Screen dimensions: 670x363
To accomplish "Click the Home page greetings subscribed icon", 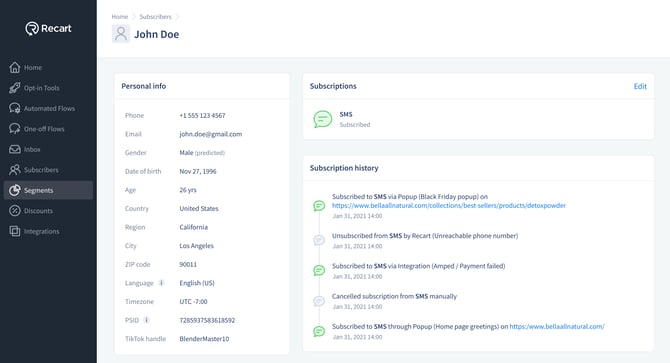I will (319, 331).
